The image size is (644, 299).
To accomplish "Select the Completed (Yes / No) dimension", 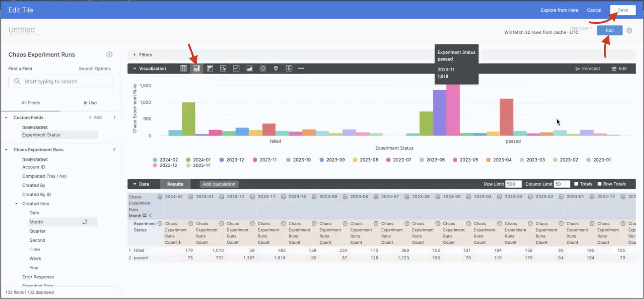I will tap(44, 176).
